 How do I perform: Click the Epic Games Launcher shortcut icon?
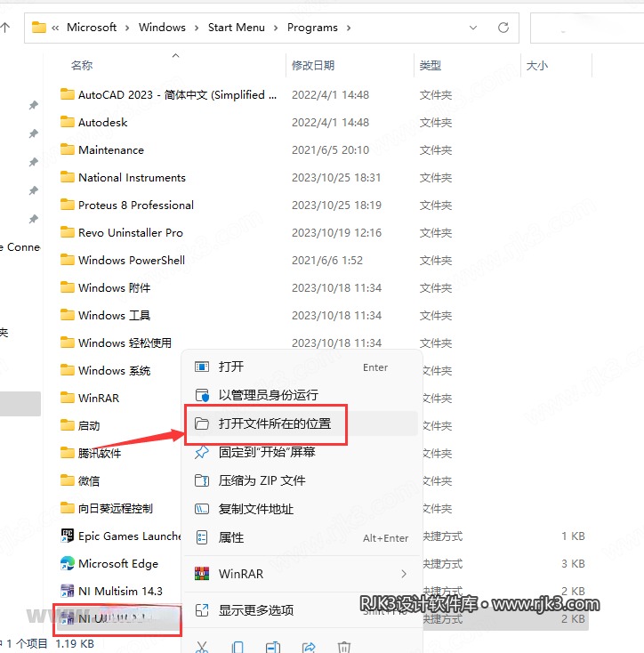tap(68, 536)
